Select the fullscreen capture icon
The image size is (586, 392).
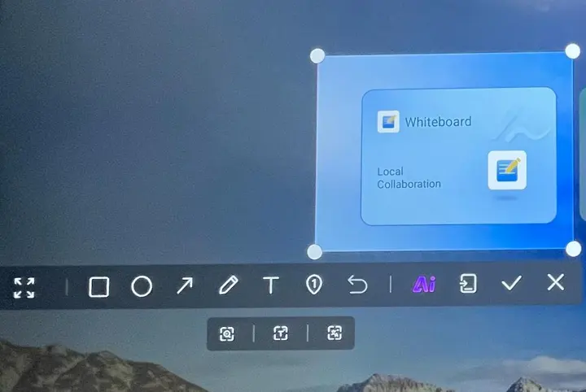pyautogui.click(x=24, y=287)
